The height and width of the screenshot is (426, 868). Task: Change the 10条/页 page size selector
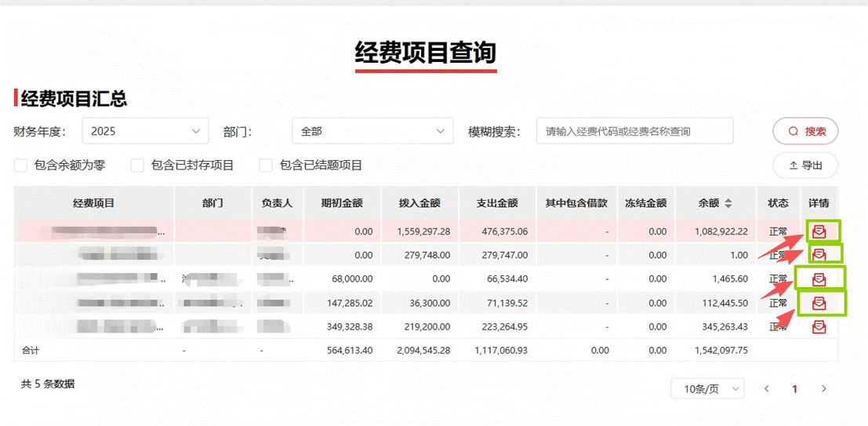(707, 388)
